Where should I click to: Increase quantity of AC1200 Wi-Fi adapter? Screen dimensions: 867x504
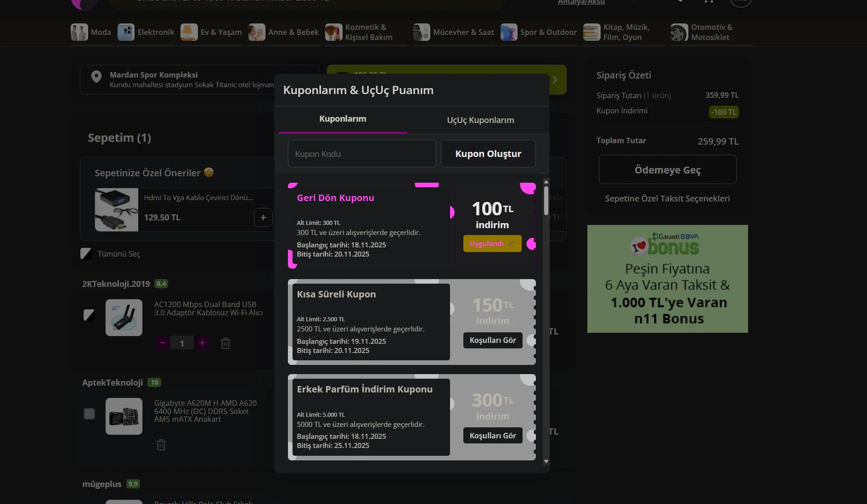pyautogui.click(x=202, y=343)
